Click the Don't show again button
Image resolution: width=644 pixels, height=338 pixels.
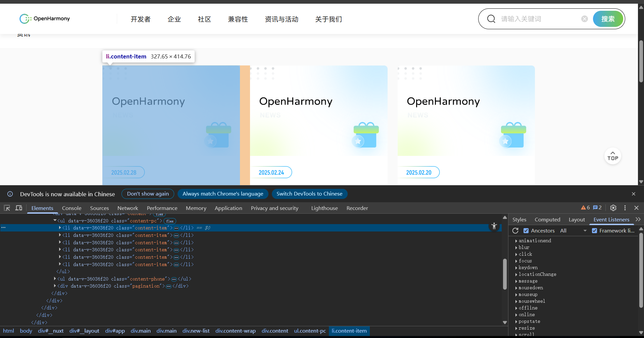coord(148,194)
